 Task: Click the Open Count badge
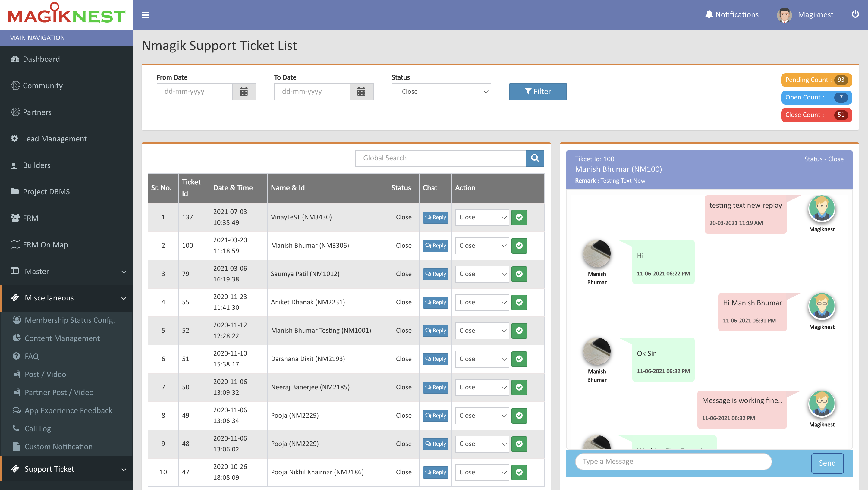coord(816,97)
